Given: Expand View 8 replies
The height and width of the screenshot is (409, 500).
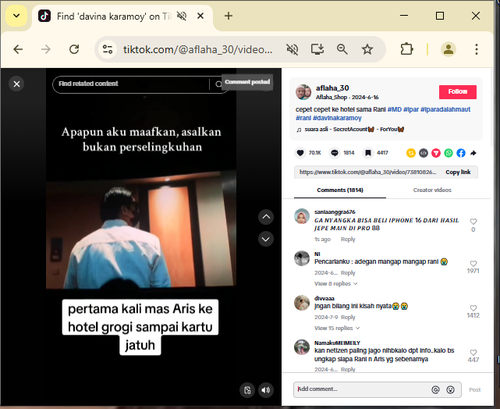Looking at the screenshot, I should click(336, 284).
